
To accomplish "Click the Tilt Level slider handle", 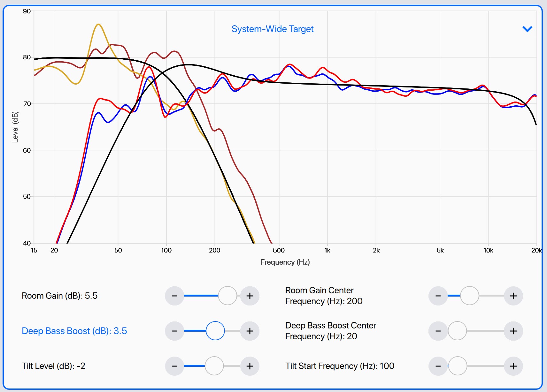I will coord(214,366).
